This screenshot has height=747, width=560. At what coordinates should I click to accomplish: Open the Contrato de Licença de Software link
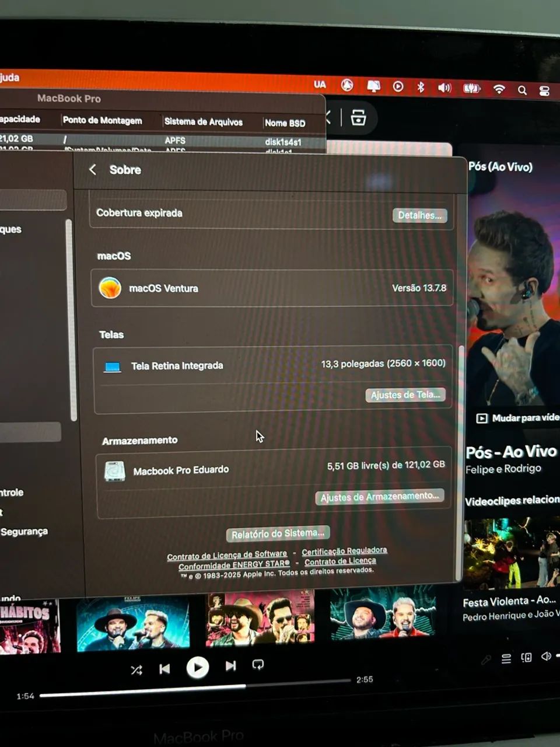pos(227,555)
